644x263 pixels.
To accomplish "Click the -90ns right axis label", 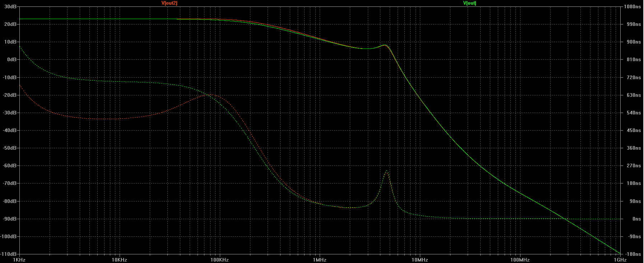I will coord(634,237).
